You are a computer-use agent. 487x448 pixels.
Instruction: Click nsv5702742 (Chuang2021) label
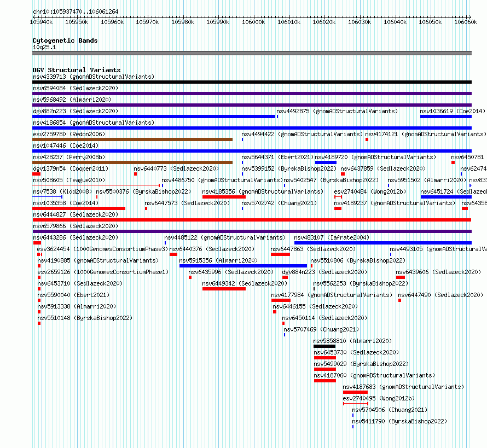279,203
